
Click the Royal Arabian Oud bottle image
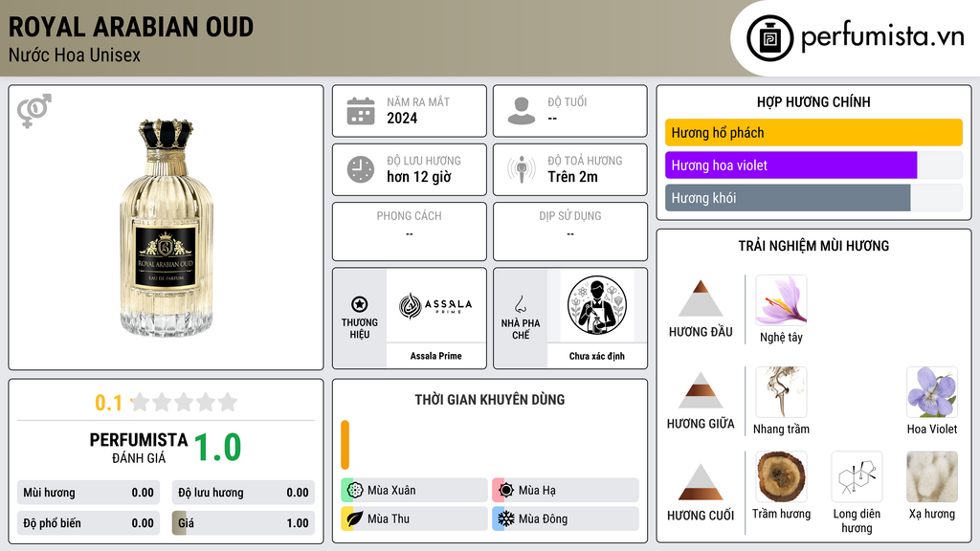[x=167, y=228]
